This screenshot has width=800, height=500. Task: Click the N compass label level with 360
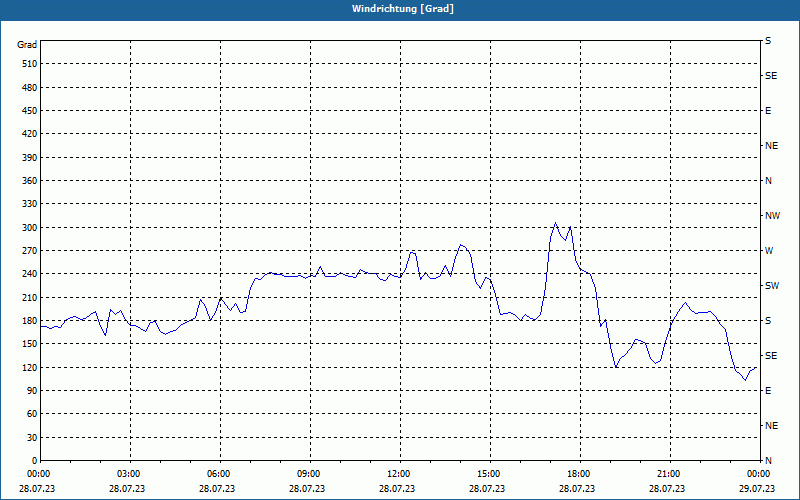pyautogui.click(x=769, y=181)
